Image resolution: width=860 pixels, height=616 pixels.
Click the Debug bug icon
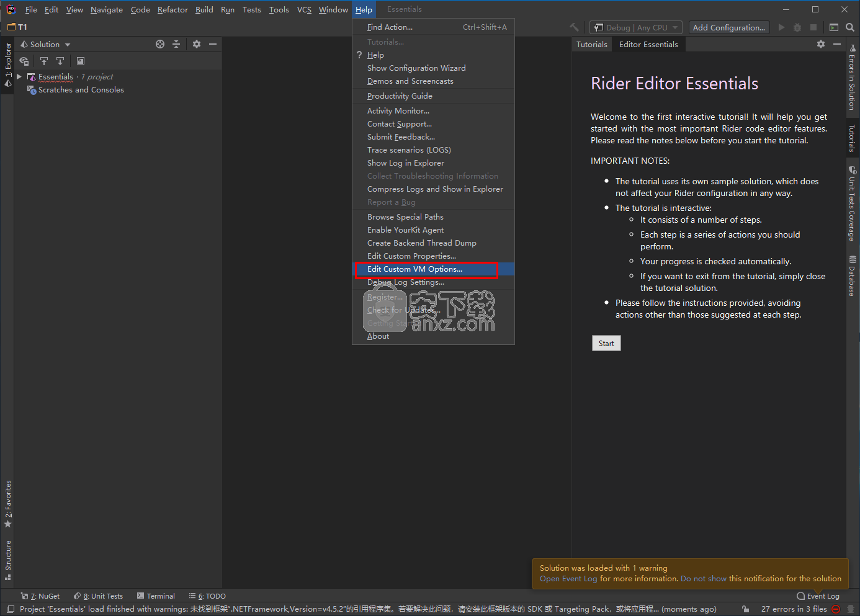(797, 27)
